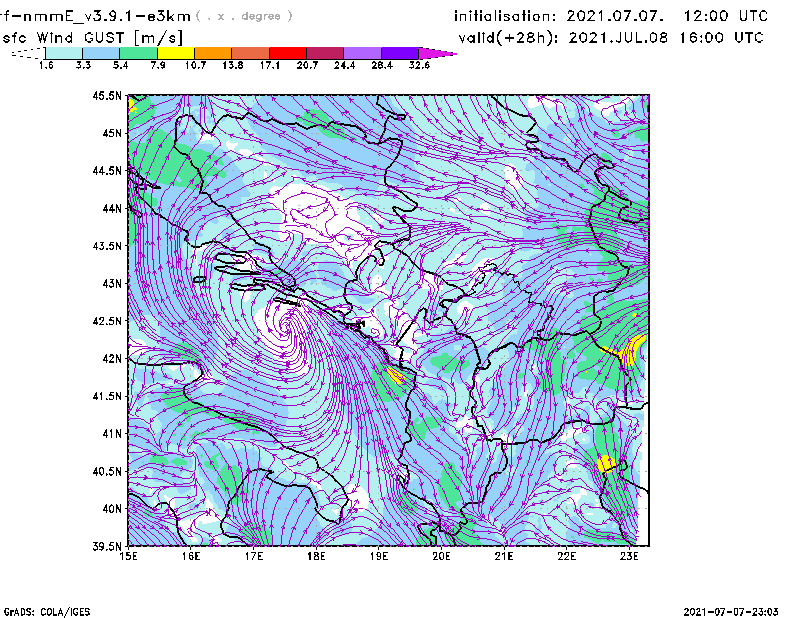
Task: Click the yellow 7.9–10.7 legend swatch
Action: point(176,53)
